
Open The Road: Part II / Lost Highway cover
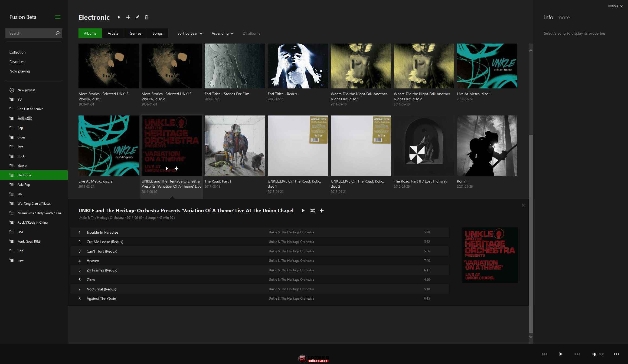click(424, 145)
